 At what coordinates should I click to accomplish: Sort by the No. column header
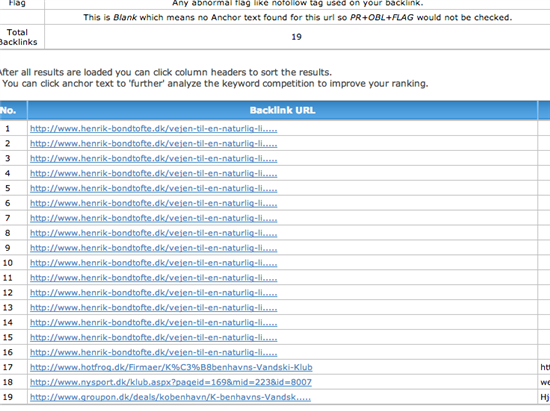[x=8, y=110]
